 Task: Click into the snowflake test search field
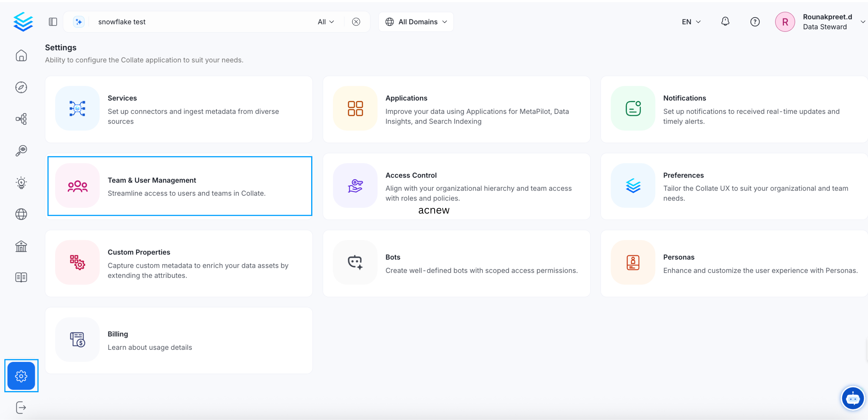pos(202,22)
